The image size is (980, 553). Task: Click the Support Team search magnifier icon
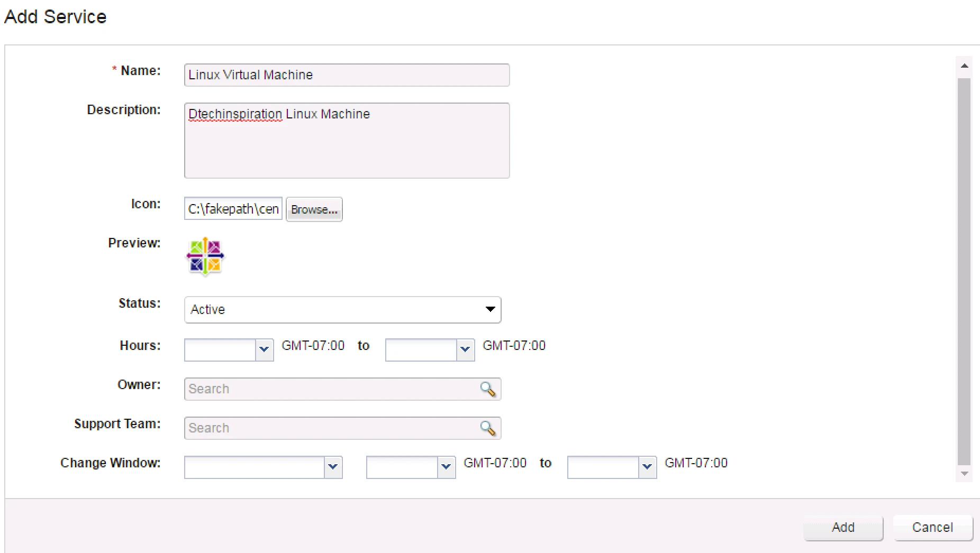point(488,428)
